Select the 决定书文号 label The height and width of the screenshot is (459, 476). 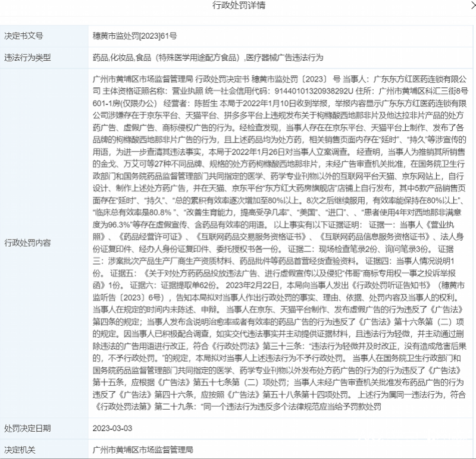pos(24,36)
